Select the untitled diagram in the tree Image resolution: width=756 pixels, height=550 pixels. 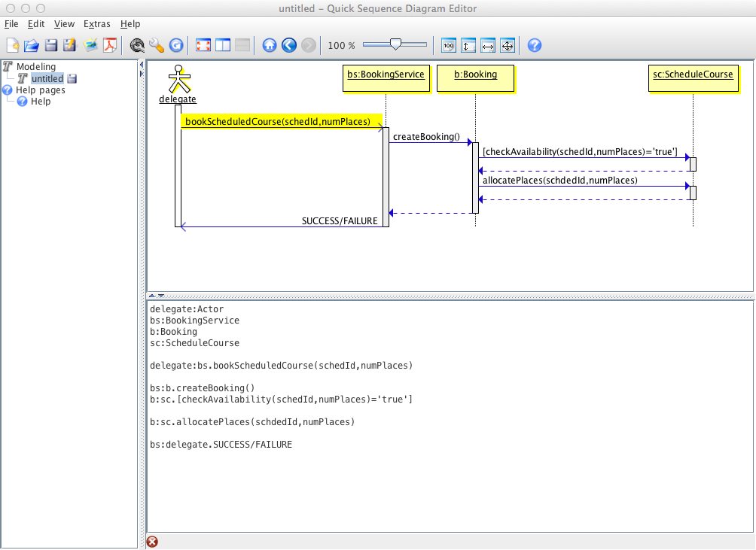coord(47,78)
